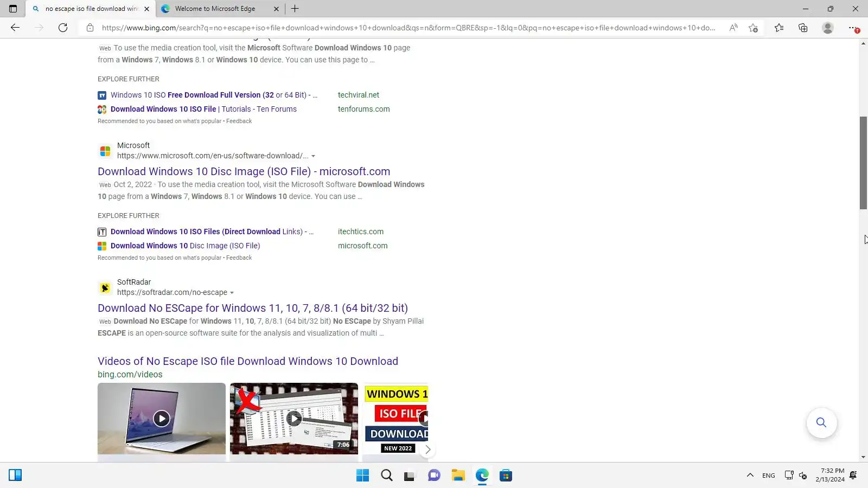Select the no escape iso search tab
The image size is (868, 488).
pos(92,9)
